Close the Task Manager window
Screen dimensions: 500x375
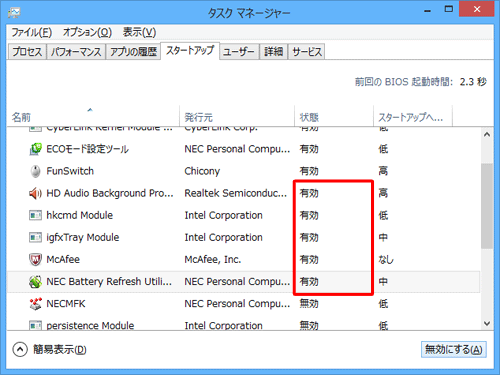pos(477,9)
